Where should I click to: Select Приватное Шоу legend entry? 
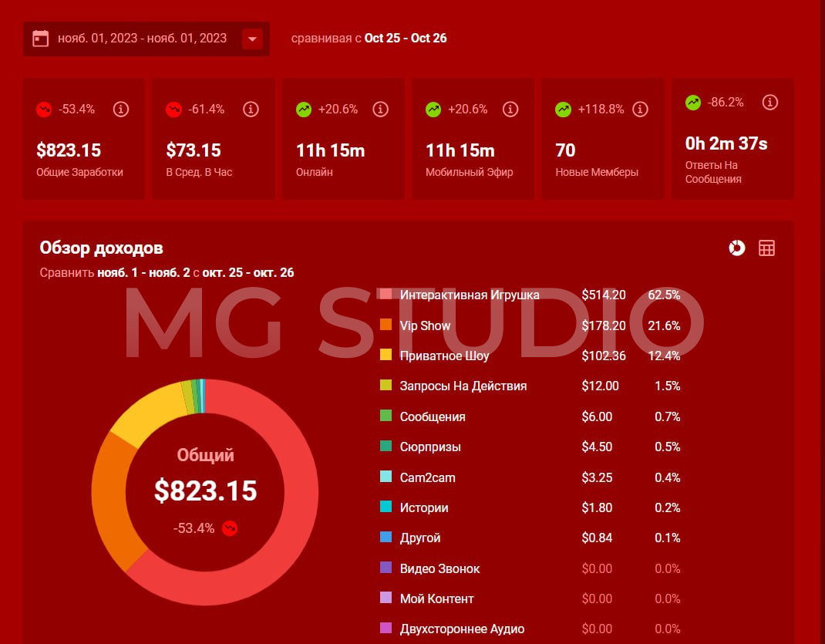[444, 356]
